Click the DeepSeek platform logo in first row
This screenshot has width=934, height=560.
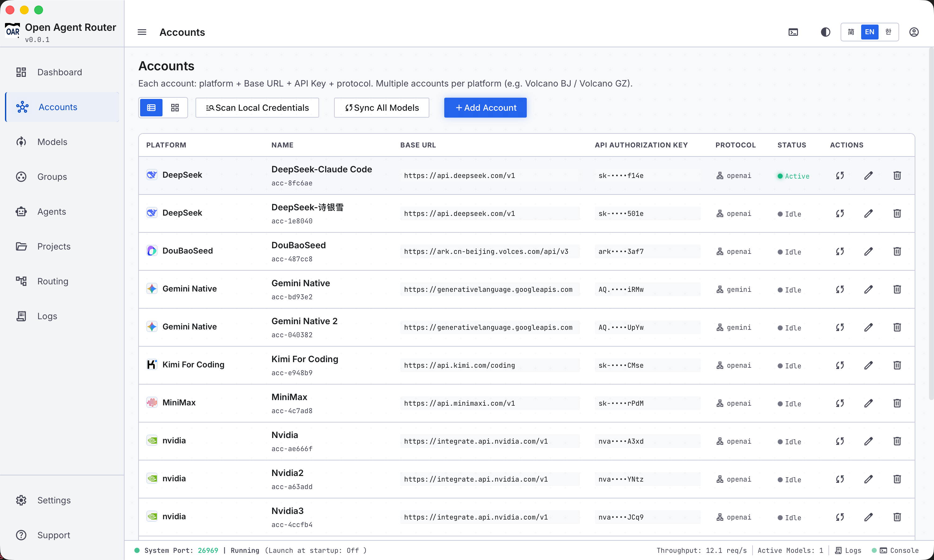pos(152,175)
